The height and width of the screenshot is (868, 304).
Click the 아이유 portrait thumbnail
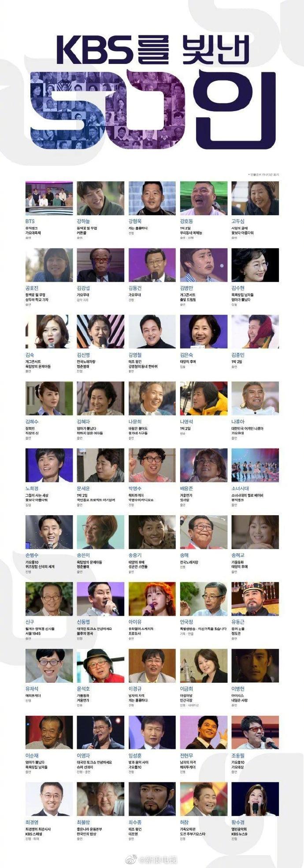point(152,599)
